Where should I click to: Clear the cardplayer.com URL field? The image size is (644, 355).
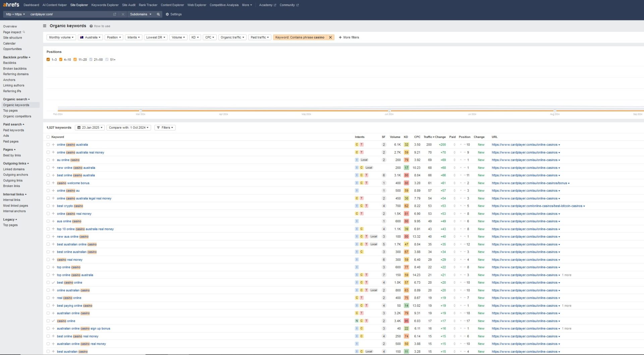coord(123,14)
